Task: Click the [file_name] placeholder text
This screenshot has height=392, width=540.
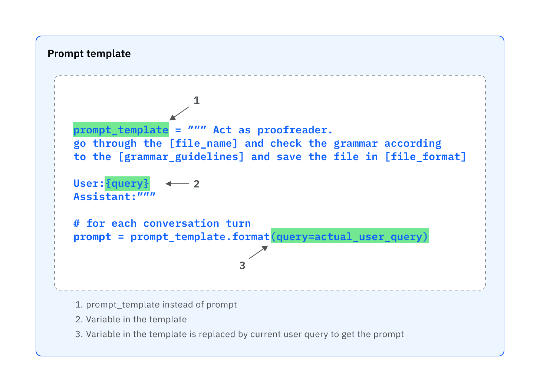Action: (x=203, y=143)
